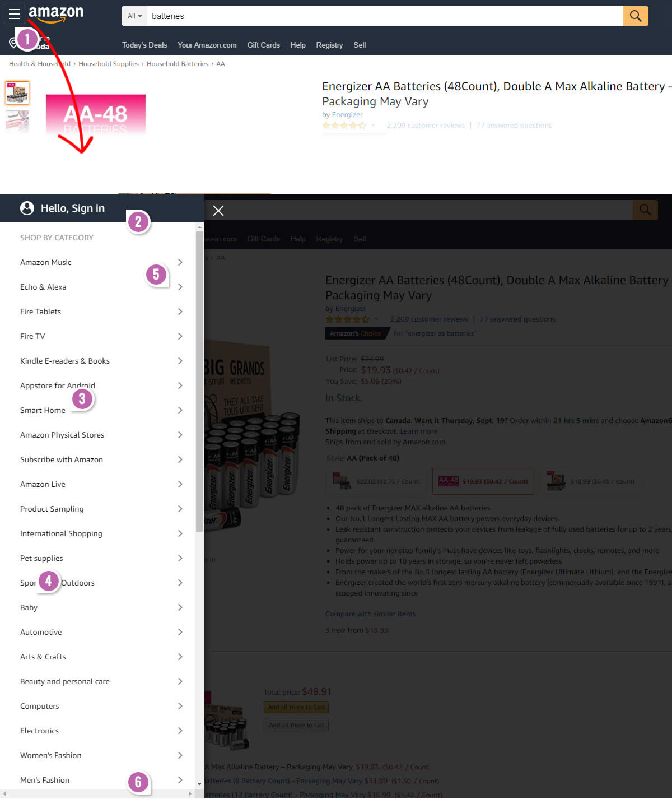This screenshot has height=799, width=672.
Task: Open Today's Deals in navigation bar
Action: [x=144, y=45]
